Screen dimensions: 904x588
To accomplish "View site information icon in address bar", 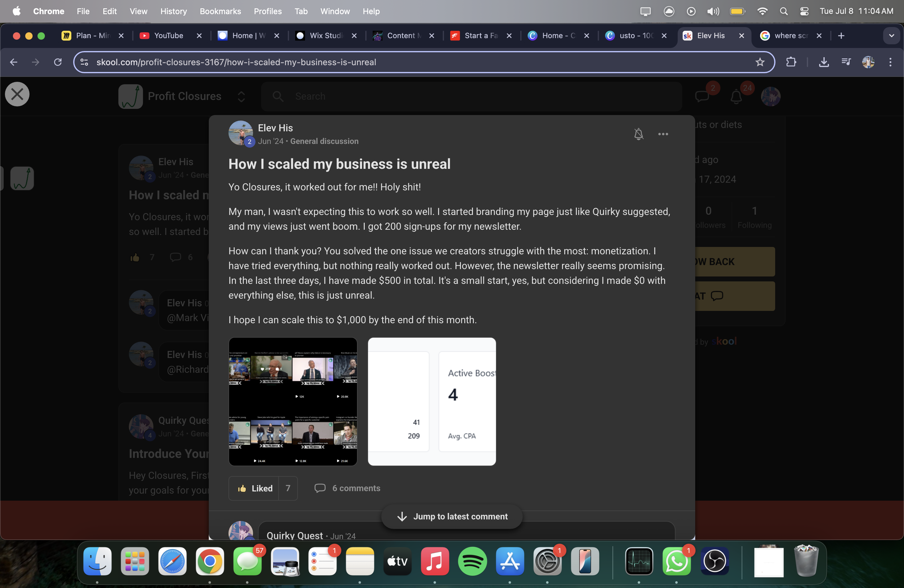I will pyautogui.click(x=84, y=62).
